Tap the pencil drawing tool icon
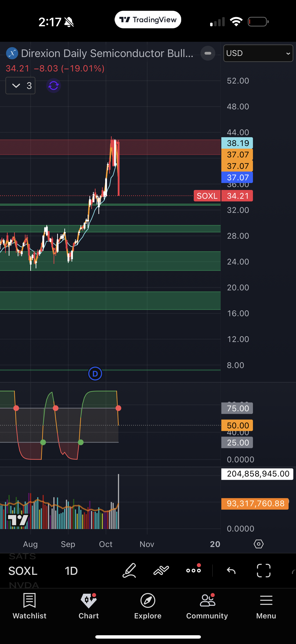The image size is (296, 644). click(x=129, y=571)
